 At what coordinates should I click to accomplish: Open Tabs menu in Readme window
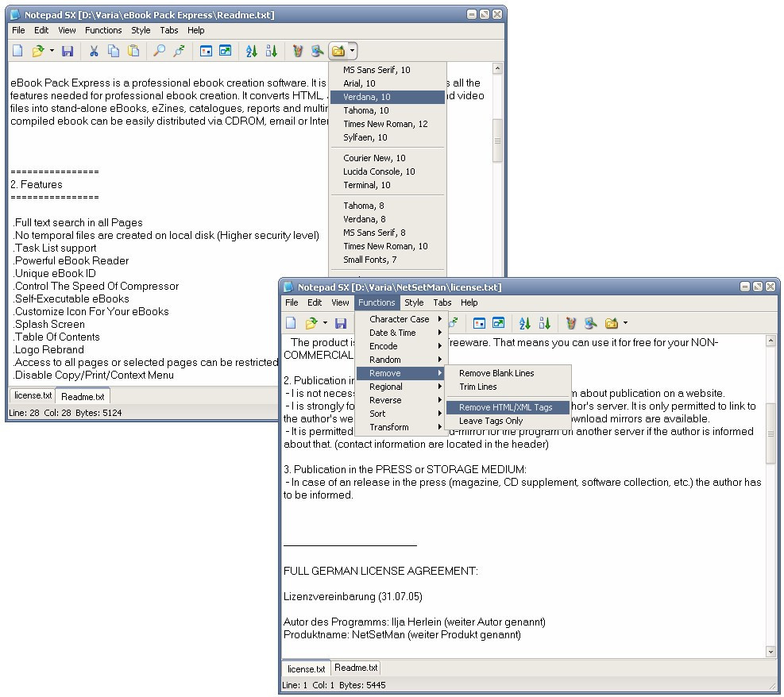[x=169, y=30]
